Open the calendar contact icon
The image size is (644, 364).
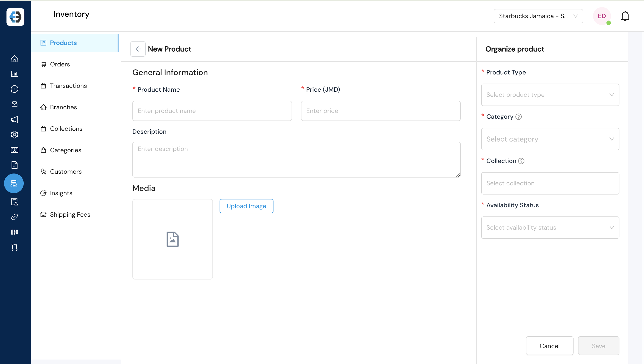15,150
